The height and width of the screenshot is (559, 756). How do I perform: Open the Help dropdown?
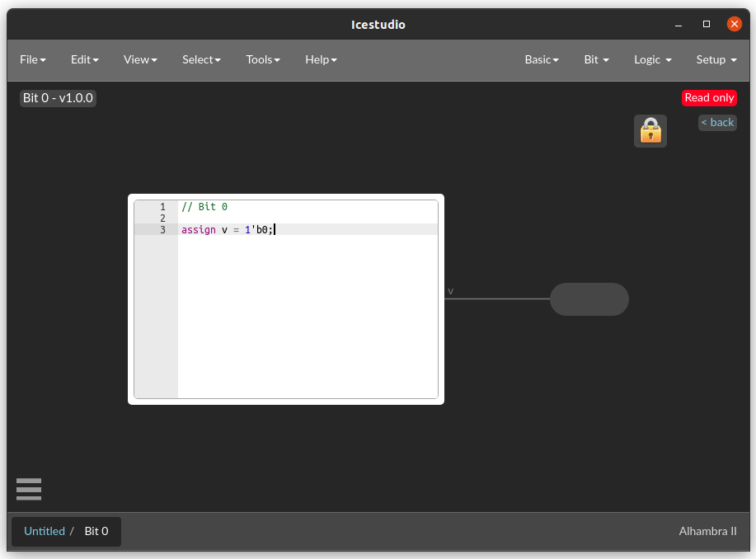point(320,59)
